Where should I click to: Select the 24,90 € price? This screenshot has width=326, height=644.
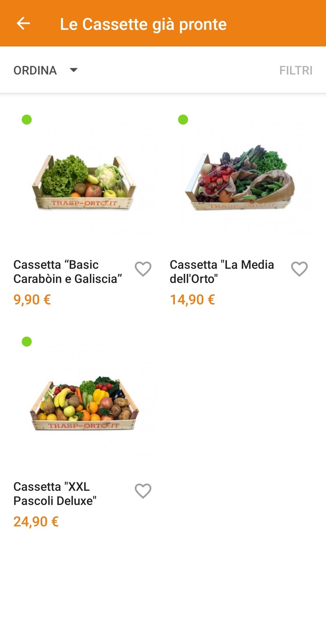click(x=36, y=522)
